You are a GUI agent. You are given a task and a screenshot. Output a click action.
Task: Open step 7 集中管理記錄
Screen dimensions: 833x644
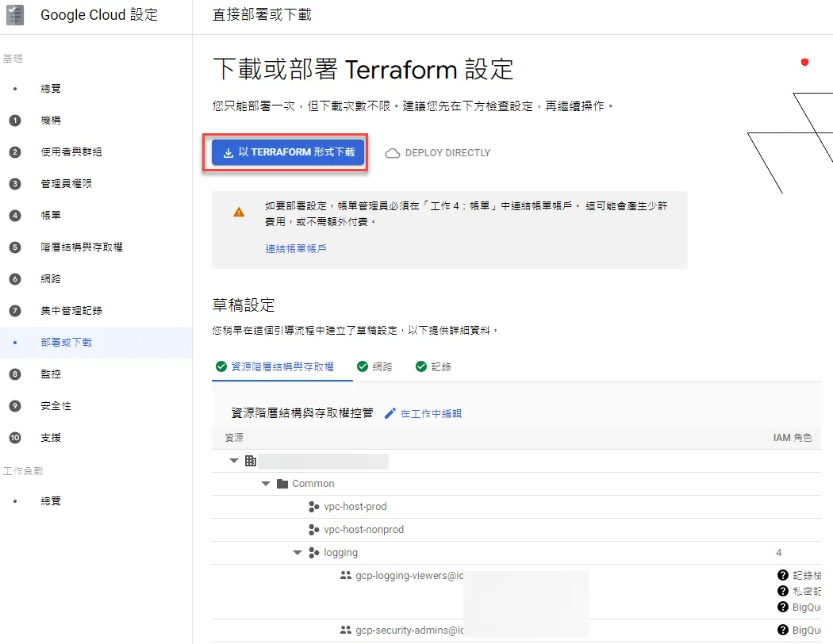[71, 311]
